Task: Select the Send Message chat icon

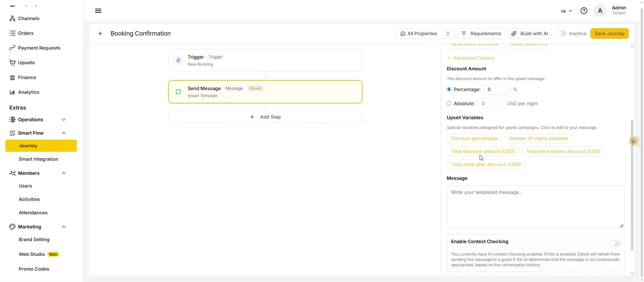Action: (178, 92)
